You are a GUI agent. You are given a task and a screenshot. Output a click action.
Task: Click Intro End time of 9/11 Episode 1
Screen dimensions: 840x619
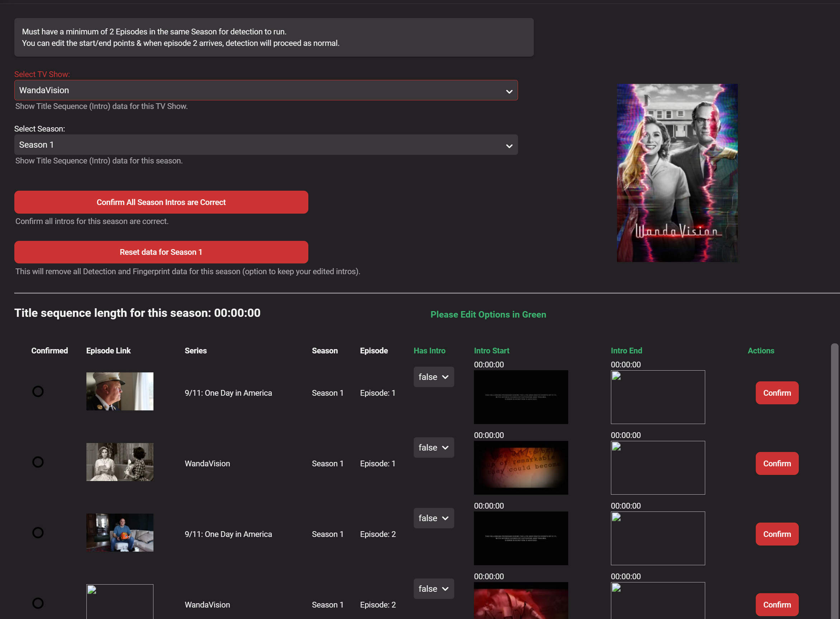[626, 365]
